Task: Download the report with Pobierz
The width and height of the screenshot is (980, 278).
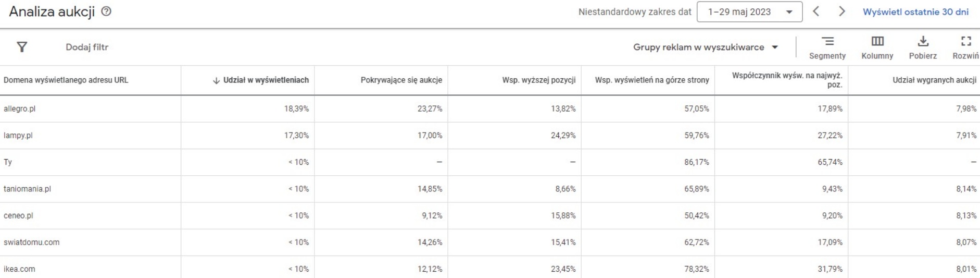Action: click(x=923, y=47)
